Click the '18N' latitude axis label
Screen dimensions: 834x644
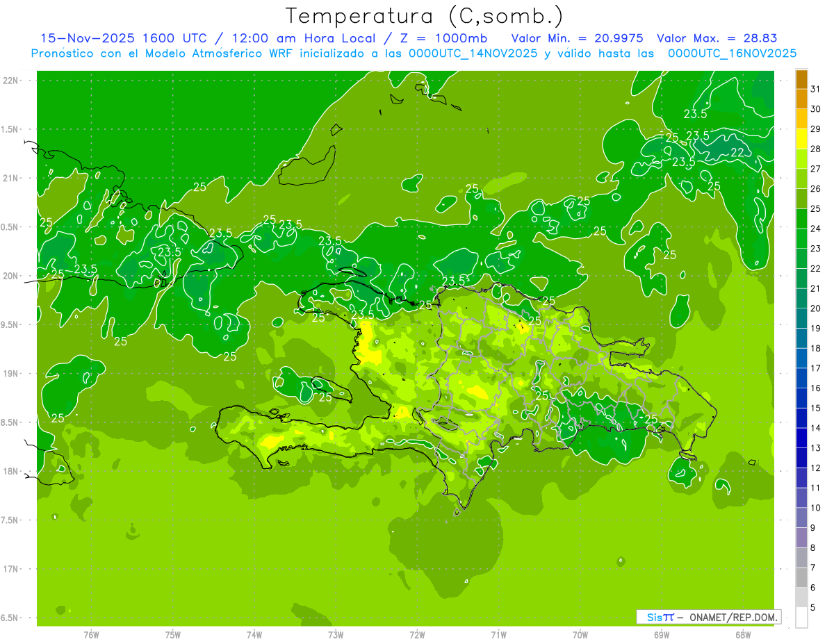point(11,472)
